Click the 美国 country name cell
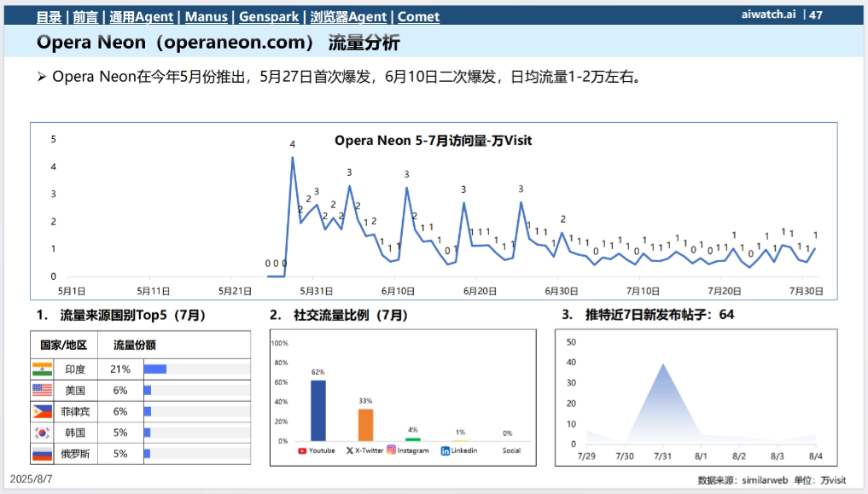This screenshot has height=494, width=868. [75, 391]
